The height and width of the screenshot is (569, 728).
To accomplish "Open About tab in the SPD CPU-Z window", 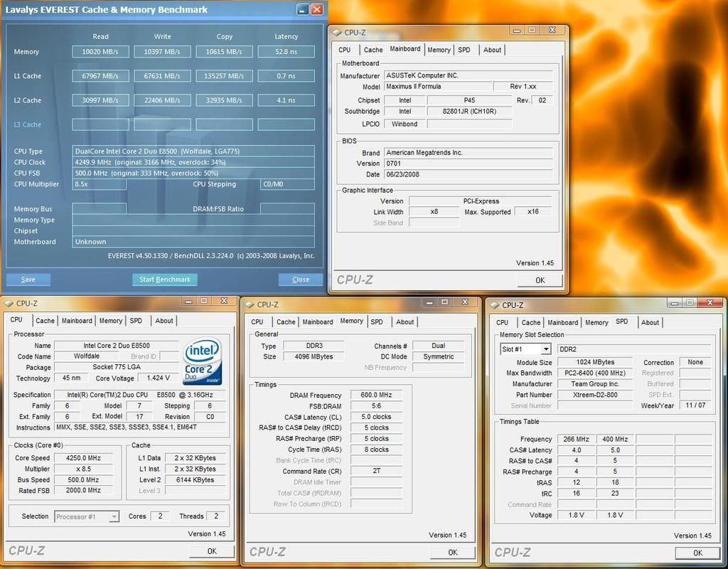I will click(x=650, y=322).
